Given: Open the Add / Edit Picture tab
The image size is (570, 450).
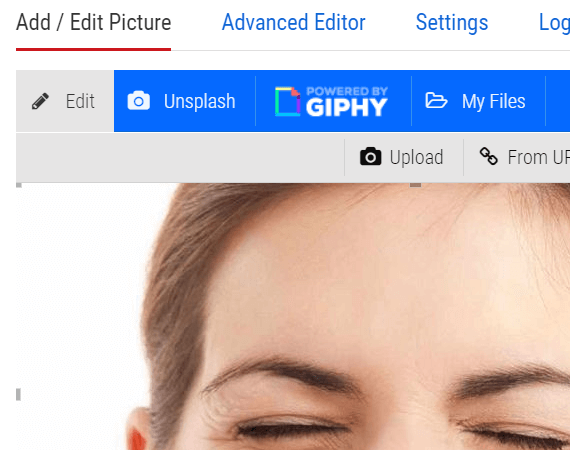Looking at the screenshot, I should coord(93,23).
